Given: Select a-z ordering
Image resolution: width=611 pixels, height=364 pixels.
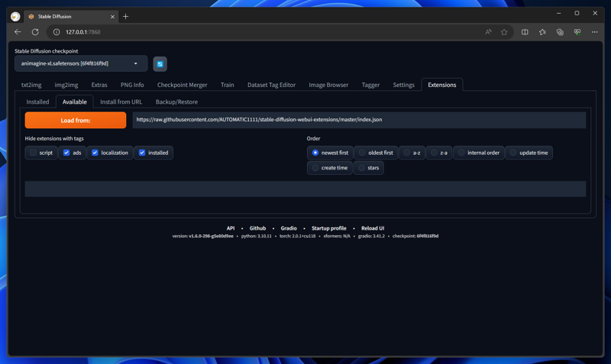Looking at the screenshot, I should coord(412,153).
